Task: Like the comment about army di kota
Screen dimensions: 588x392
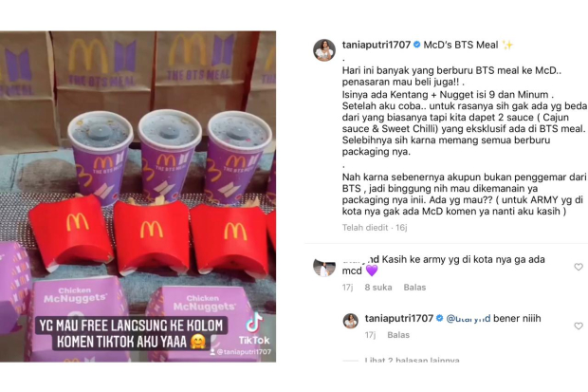Action: tap(579, 267)
